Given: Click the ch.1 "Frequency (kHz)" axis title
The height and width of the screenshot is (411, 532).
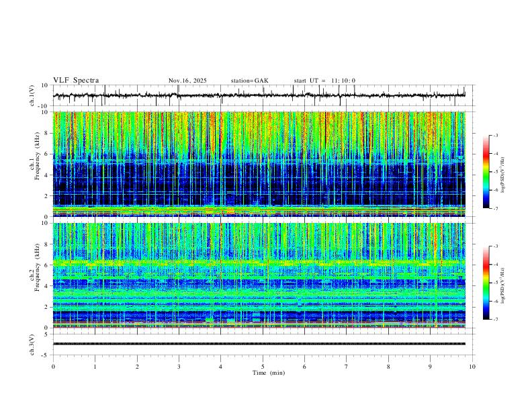Looking at the screenshot, I should pos(38,154).
